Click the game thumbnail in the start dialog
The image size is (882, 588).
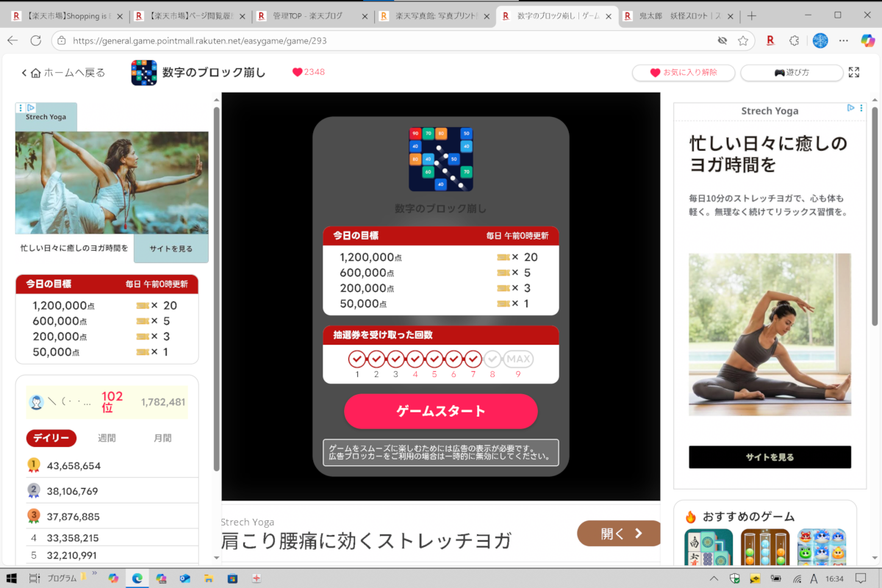(x=441, y=159)
